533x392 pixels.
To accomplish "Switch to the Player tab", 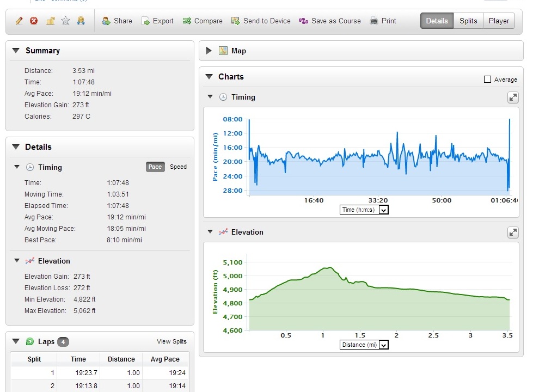I will point(499,21).
